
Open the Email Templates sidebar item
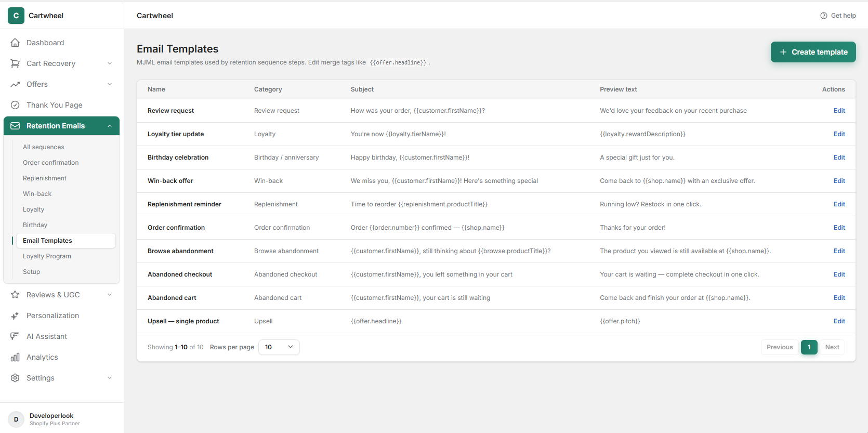pyautogui.click(x=66, y=241)
